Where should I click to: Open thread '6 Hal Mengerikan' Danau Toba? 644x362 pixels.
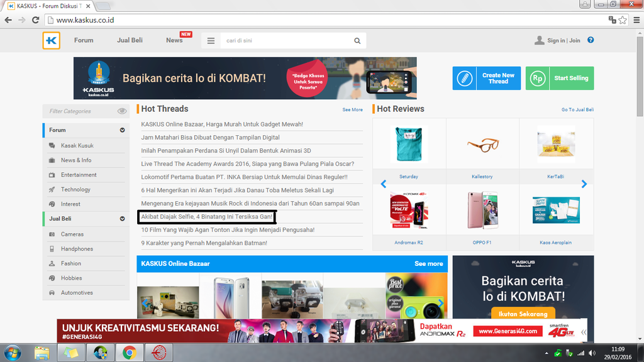coord(237,190)
